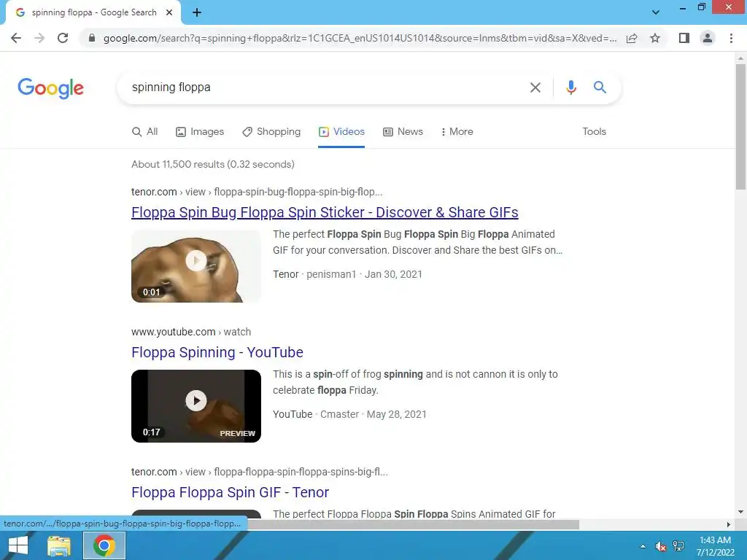Open the network tray icon
This screenshot has width=747, height=560.
pos(678,546)
